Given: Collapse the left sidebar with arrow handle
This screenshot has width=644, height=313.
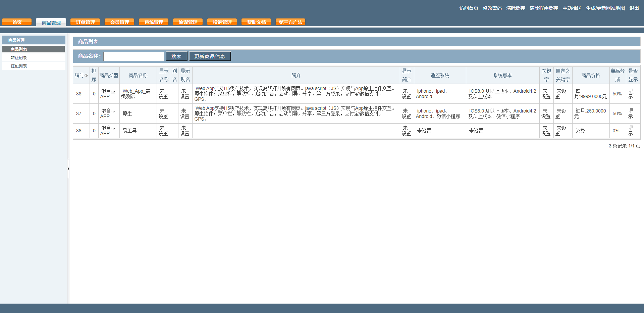Looking at the screenshot, I should tap(68, 169).
